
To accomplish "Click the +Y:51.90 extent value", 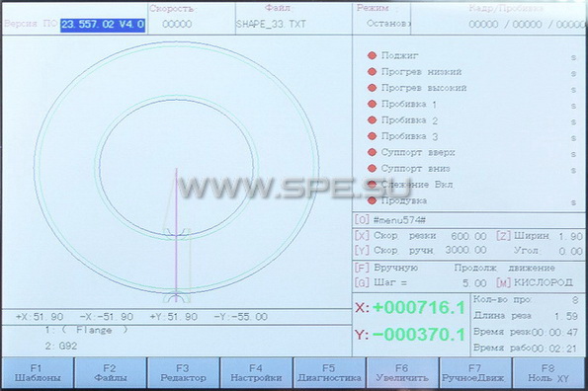I will (174, 317).
